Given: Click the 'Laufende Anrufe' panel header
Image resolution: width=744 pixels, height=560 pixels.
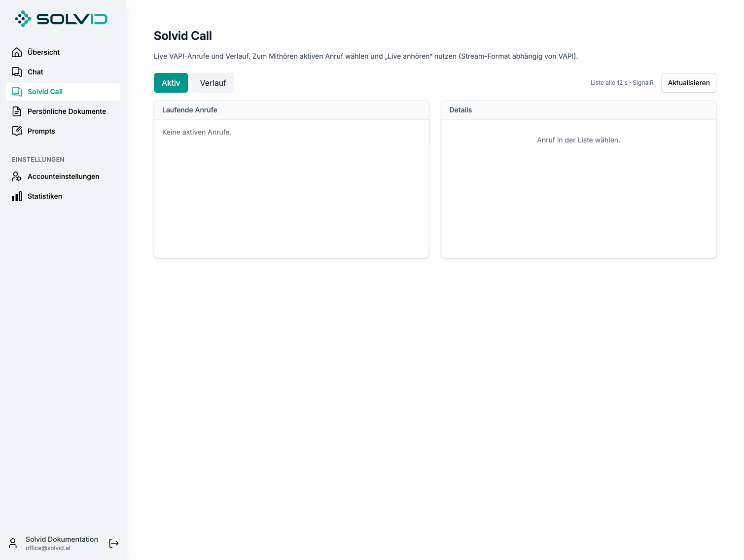Looking at the screenshot, I should [291, 110].
